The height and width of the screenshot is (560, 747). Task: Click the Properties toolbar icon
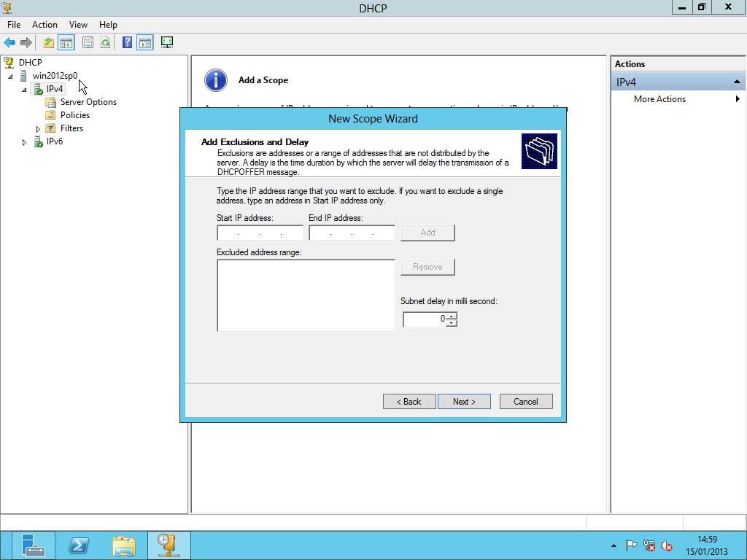pos(88,43)
